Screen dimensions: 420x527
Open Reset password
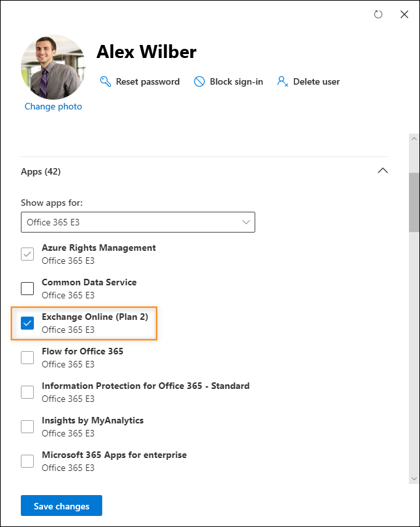(140, 81)
